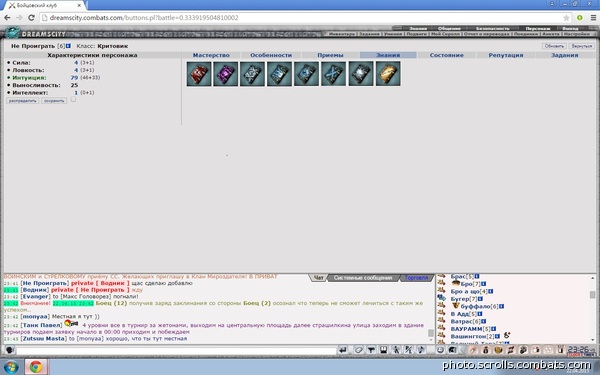This screenshot has width=600, height=375.
Task: Open Инвентарь in the submenu bar
Action: 342,34
